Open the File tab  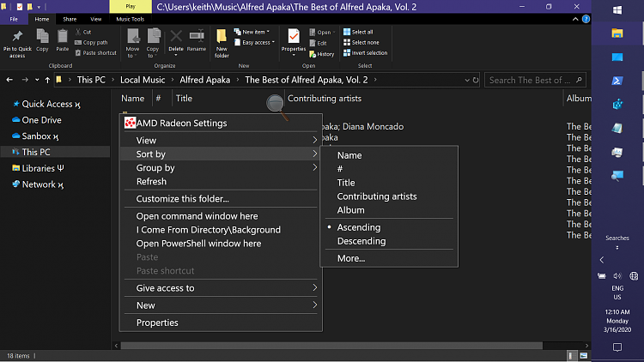tap(14, 19)
